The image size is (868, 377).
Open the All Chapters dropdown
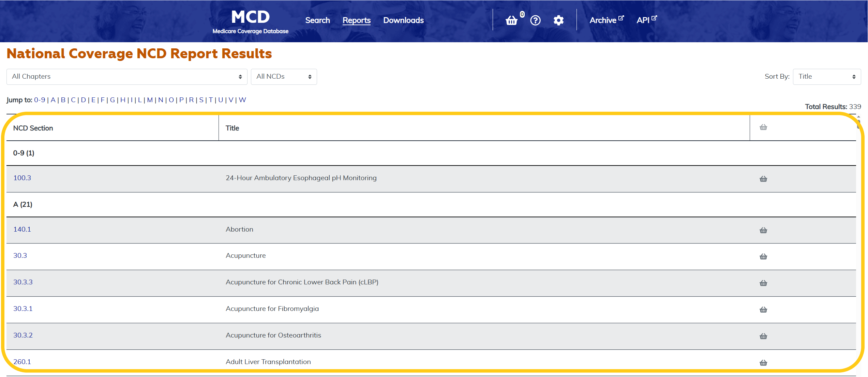click(x=126, y=77)
